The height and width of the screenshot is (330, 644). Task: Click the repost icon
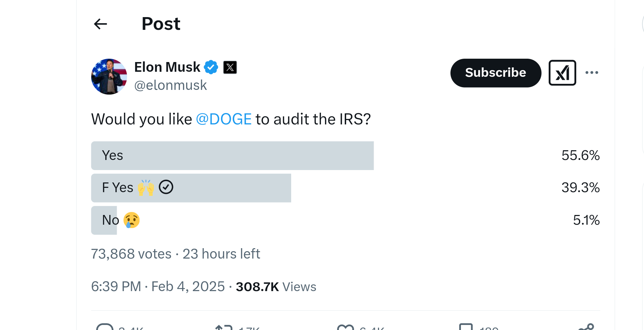point(224,327)
